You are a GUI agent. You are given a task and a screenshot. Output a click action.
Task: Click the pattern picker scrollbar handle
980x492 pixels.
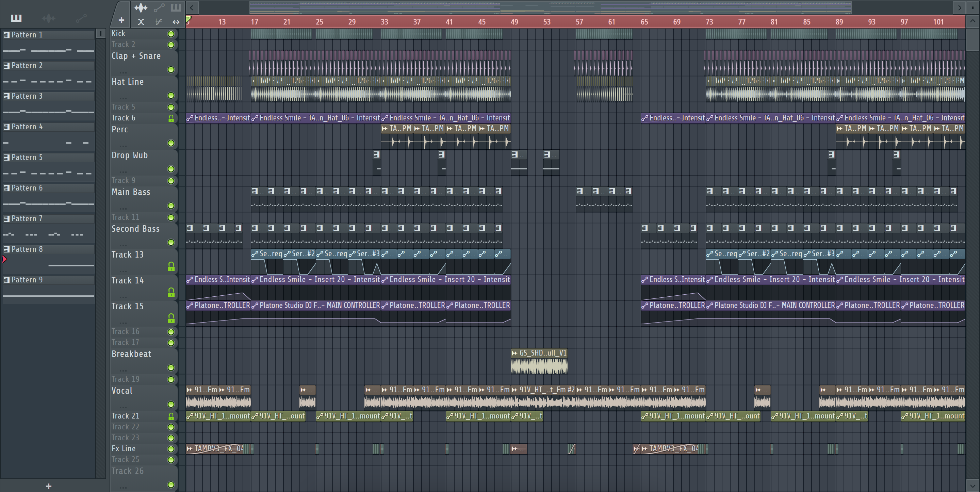click(100, 34)
